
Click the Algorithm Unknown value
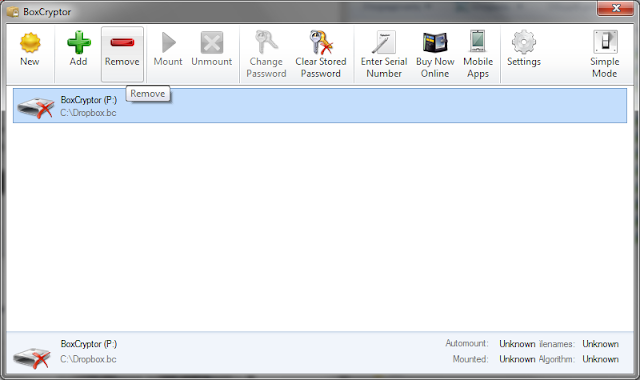[x=600, y=359]
